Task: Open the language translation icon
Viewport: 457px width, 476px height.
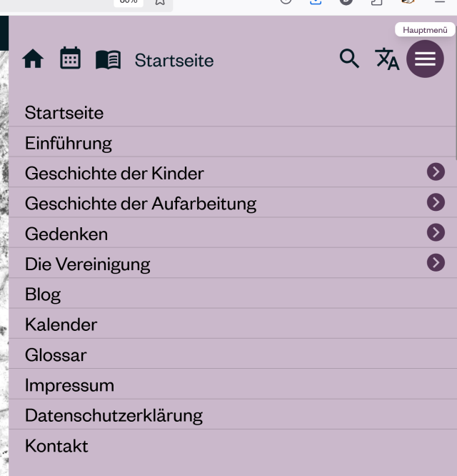Action: pyautogui.click(x=387, y=59)
